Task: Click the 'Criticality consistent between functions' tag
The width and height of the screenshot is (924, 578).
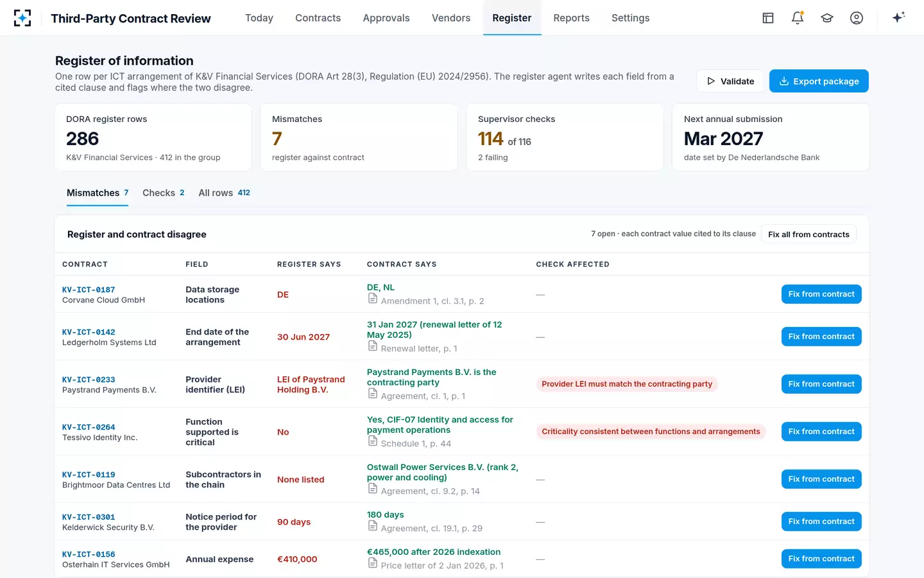Action: click(651, 432)
